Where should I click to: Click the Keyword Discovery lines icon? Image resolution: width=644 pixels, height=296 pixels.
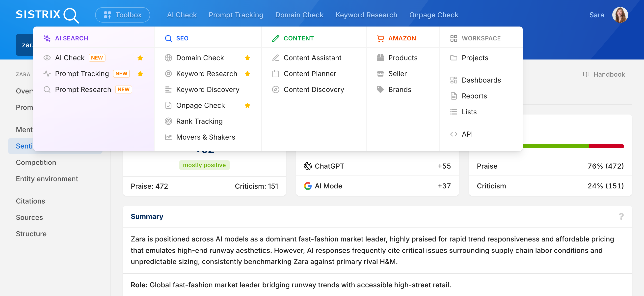pos(168,89)
